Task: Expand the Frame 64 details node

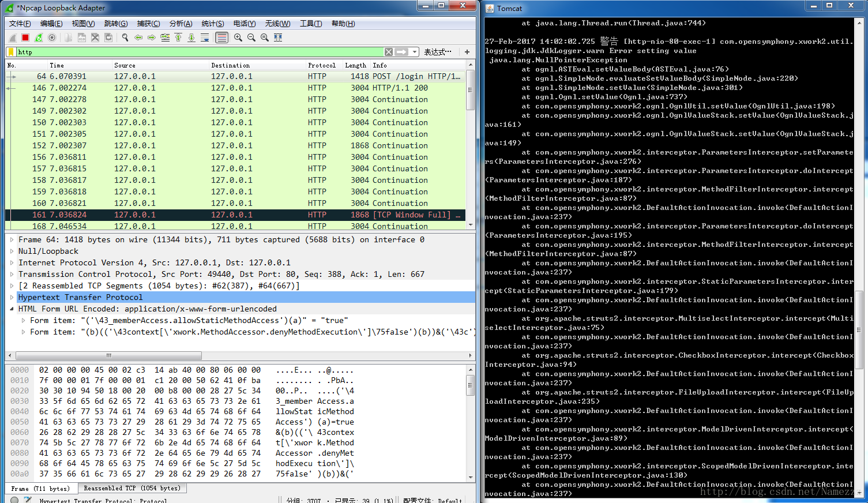Action: click(x=12, y=239)
